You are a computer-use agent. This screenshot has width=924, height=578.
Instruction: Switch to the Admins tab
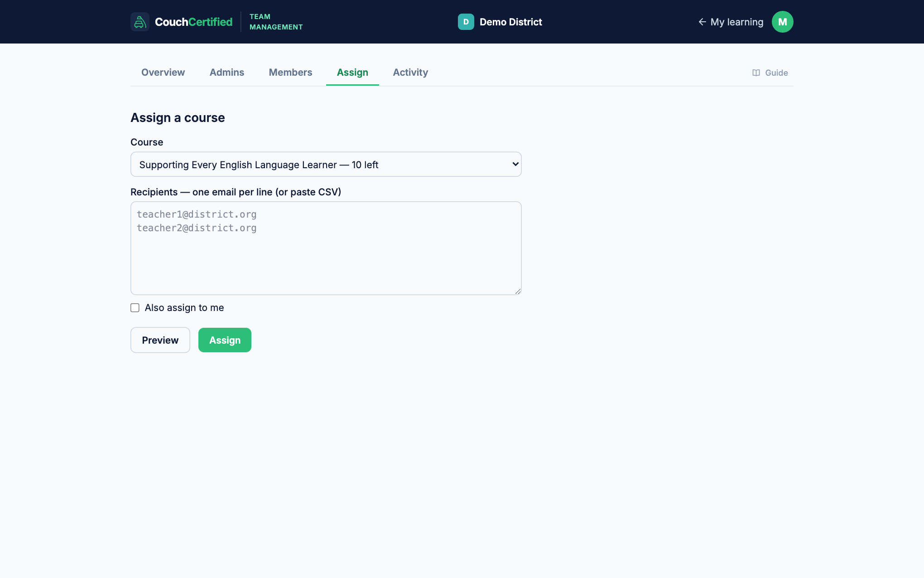227,73
